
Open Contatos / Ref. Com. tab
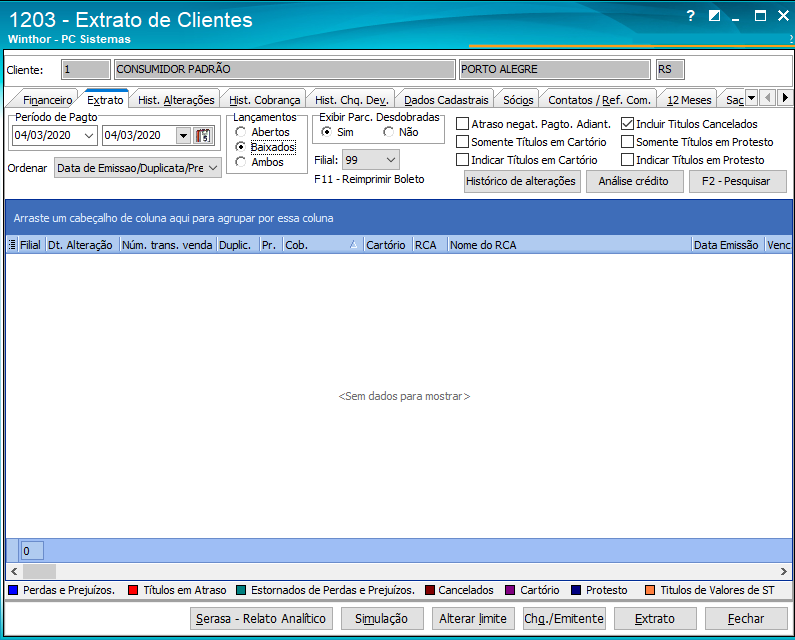(599, 100)
